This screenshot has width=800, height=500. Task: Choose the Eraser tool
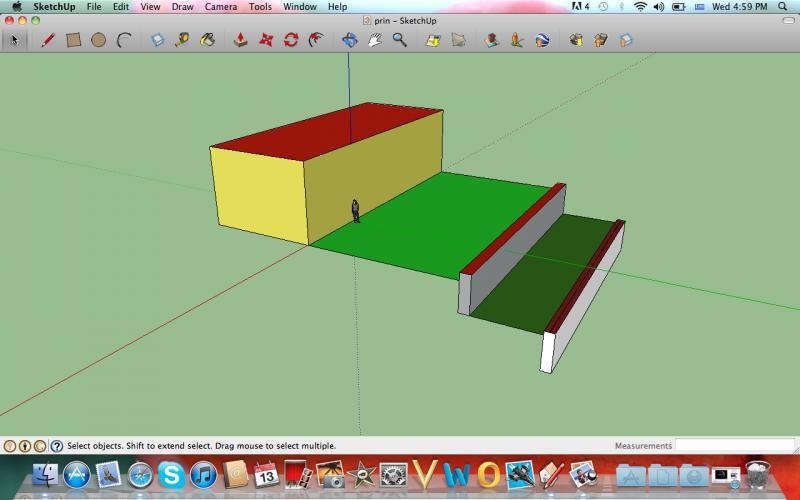(x=157, y=40)
